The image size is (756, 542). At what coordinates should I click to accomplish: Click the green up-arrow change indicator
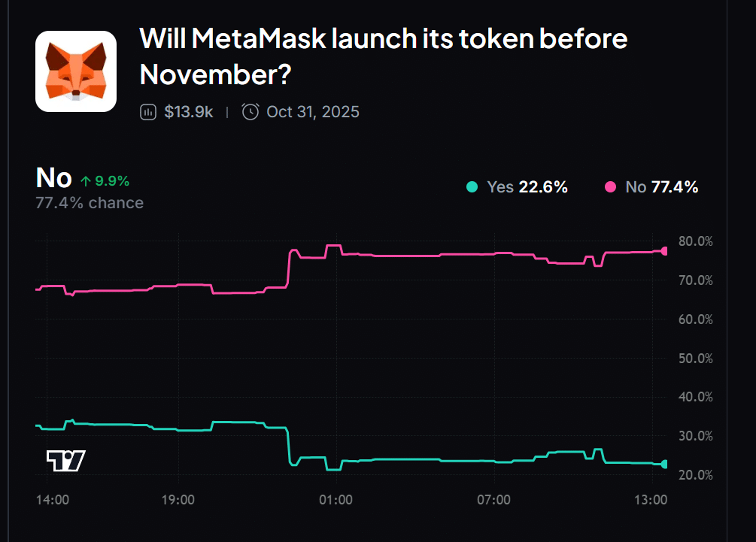coord(86,181)
